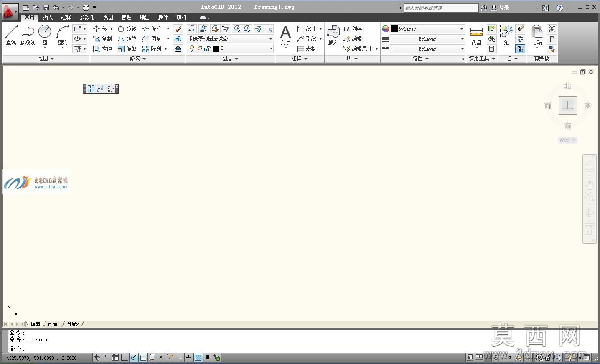Click the layer properties icon in 图层 panel
Image resolution: width=600 pixels, height=364 pixels.
pyautogui.click(x=192, y=29)
